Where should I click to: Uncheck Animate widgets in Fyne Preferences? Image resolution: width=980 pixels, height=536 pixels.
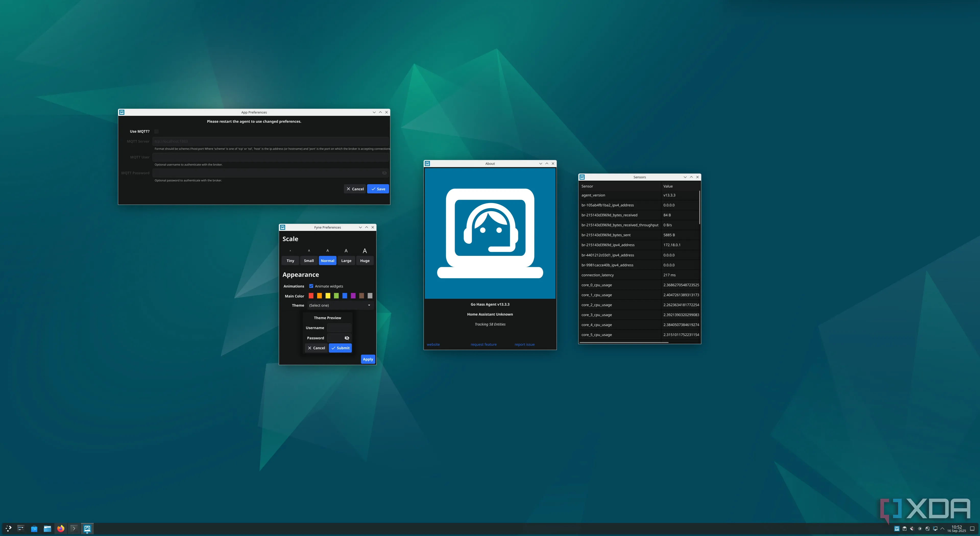point(311,286)
